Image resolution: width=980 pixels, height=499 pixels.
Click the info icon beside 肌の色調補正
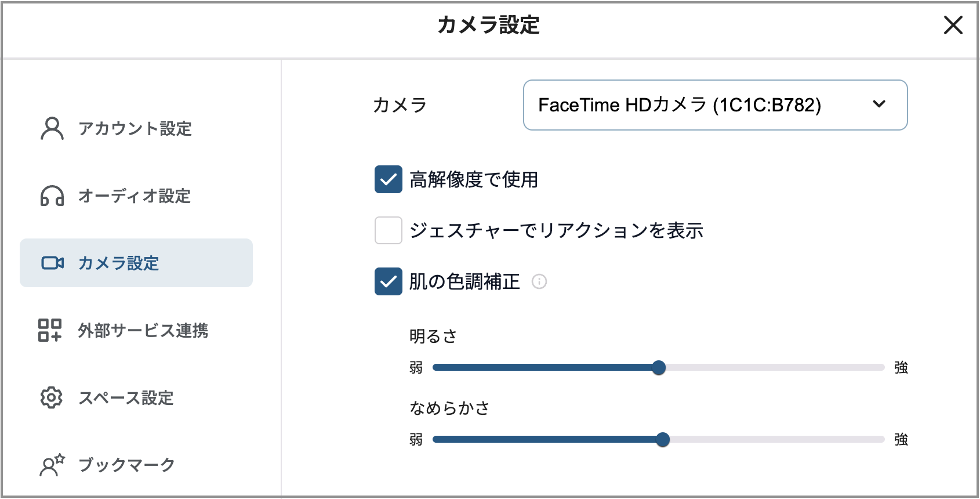click(x=541, y=283)
